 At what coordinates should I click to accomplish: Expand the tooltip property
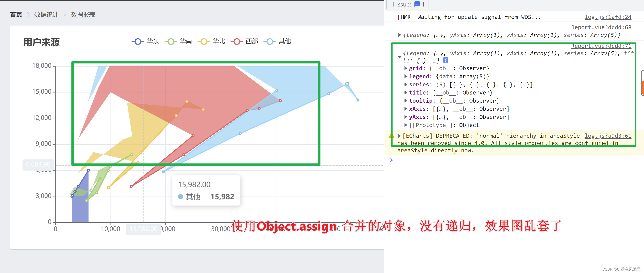pyautogui.click(x=406, y=101)
